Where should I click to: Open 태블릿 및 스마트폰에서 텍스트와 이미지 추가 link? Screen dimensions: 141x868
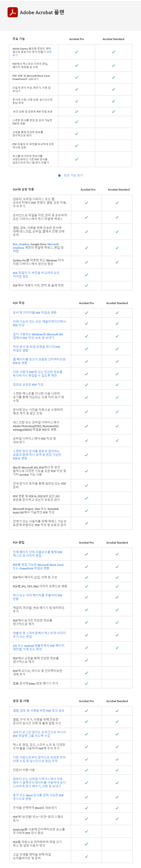39,635
